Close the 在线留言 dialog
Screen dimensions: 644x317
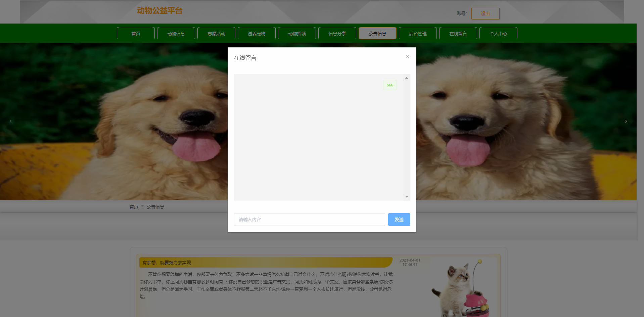click(x=407, y=57)
